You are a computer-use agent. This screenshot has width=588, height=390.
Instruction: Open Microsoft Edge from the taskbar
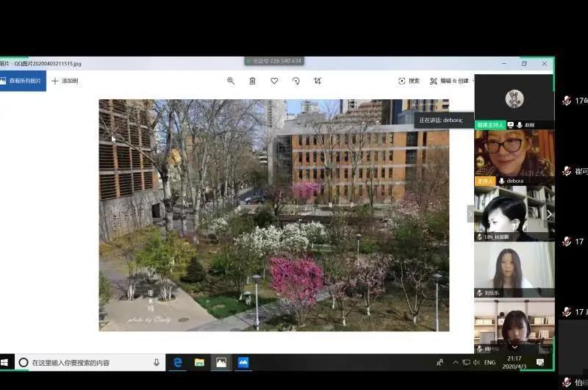[178, 362]
